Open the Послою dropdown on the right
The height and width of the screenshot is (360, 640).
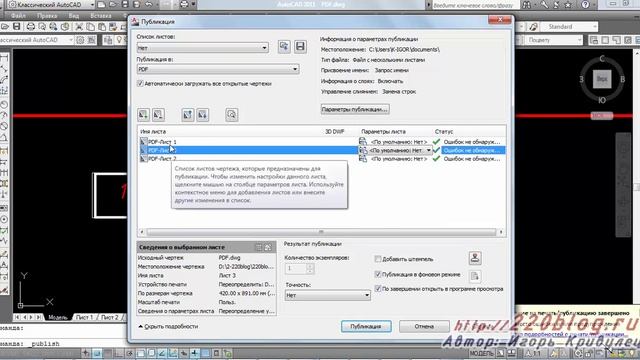point(554,40)
